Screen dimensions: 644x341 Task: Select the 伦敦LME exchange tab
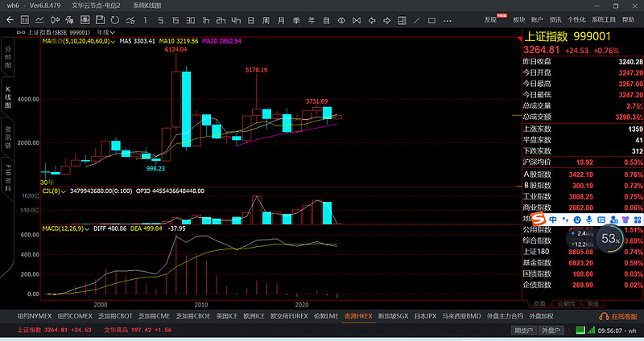pos(326,316)
